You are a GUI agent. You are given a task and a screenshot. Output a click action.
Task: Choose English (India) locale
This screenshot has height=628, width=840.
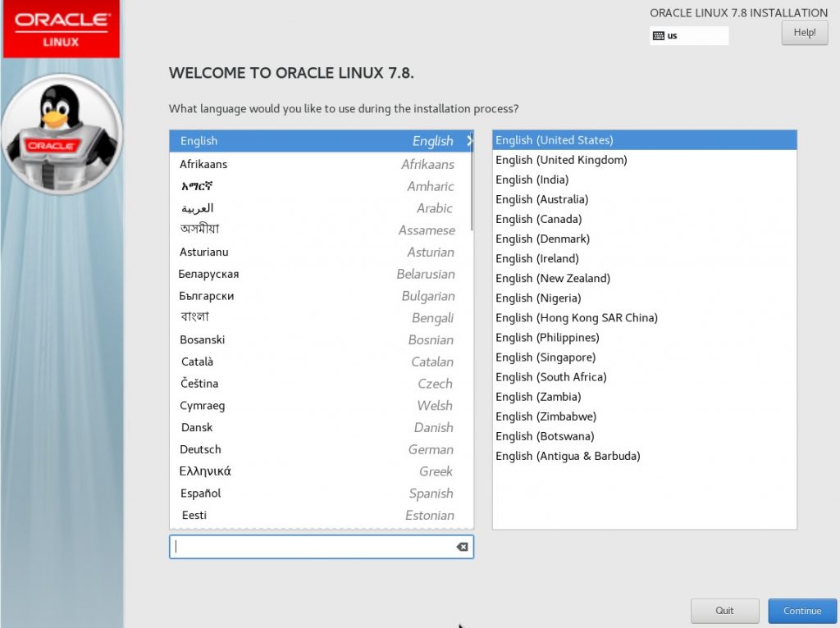(645, 180)
